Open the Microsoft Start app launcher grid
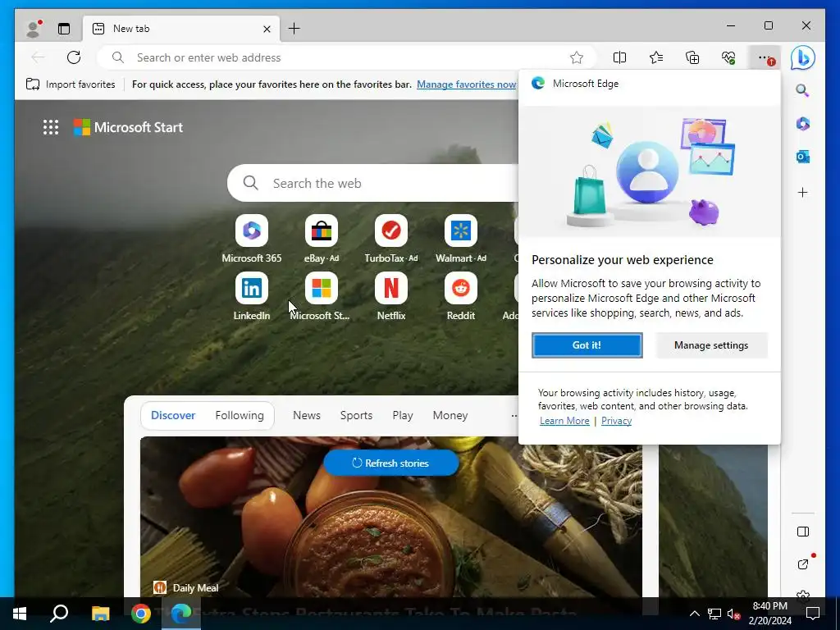 pyautogui.click(x=51, y=127)
